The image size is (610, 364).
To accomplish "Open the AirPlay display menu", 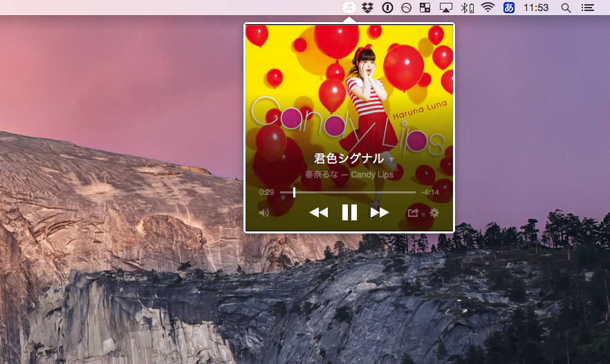I will [446, 8].
